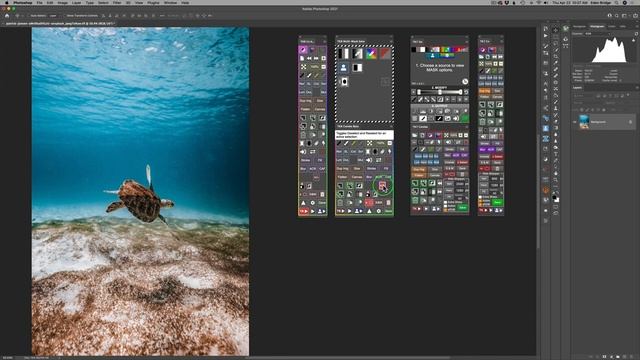Select the Type tool
The height and width of the screenshot is (360, 640).
click(x=556, y=154)
